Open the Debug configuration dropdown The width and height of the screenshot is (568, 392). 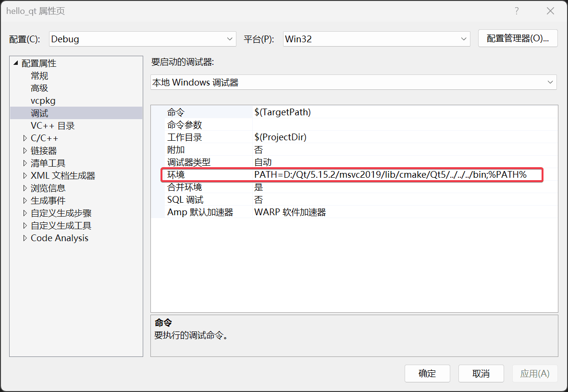coord(142,39)
